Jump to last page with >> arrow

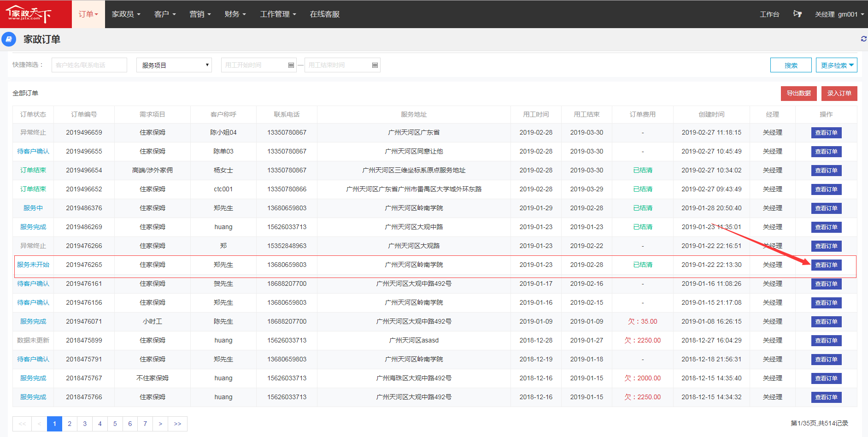pos(177,424)
